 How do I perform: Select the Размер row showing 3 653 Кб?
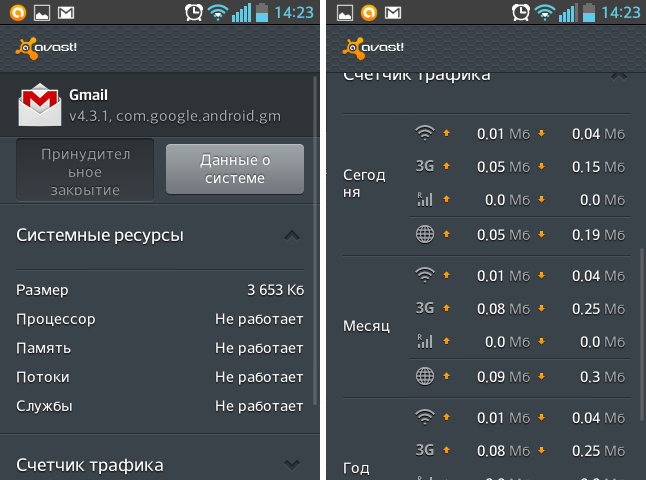click(x=160, y=290)
